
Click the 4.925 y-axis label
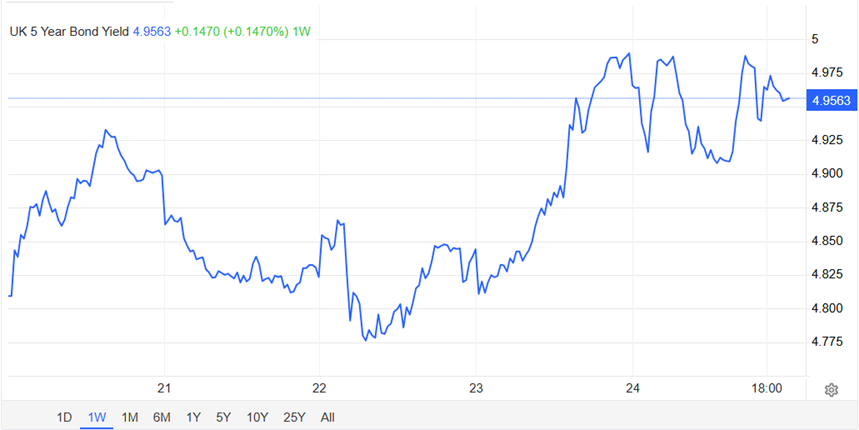[827, 141]
